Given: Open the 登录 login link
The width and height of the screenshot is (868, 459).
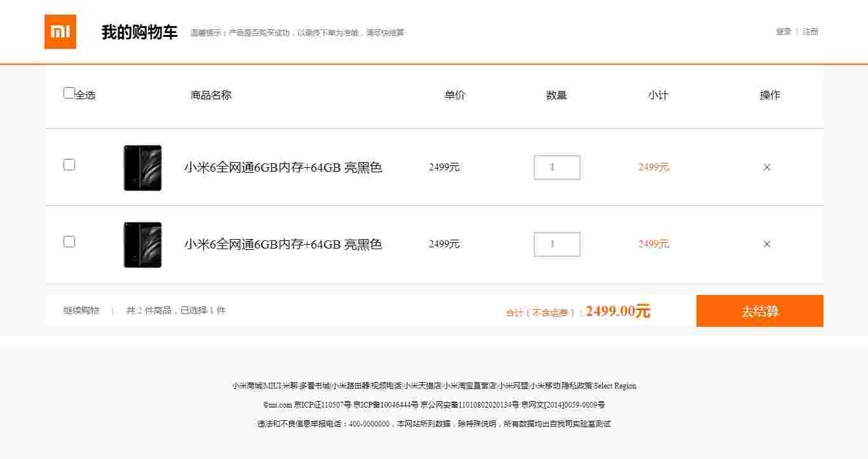Looking at the screenshot, I should coord(783,32).
